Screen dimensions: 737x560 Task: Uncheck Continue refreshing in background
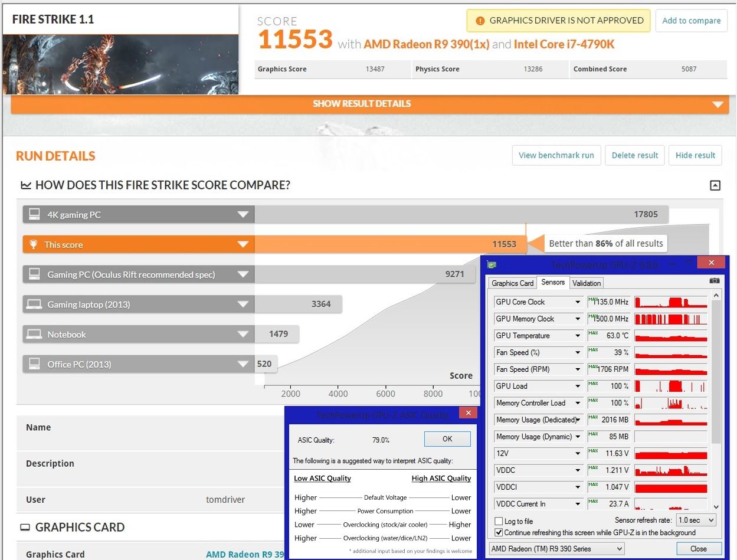click(x=499, y=532)
